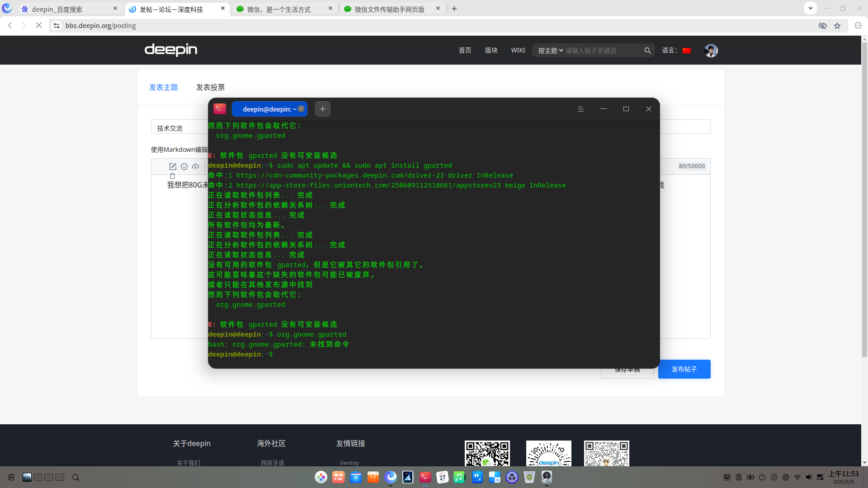Image resolution: width=868 pixels, height=488 pixels.
Task: Open the launcher icon in the dock
Action: pos(321,477)
